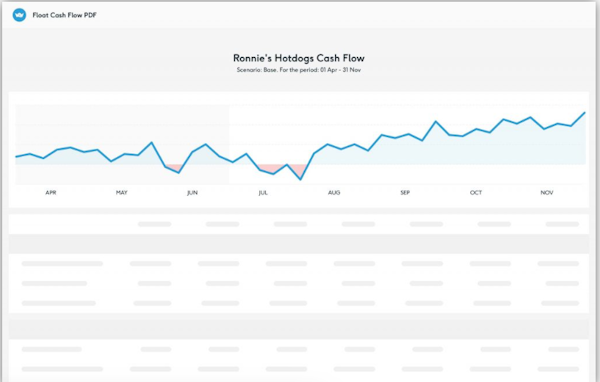Click the scenario and period subtitle text

(x=299, y=70)
